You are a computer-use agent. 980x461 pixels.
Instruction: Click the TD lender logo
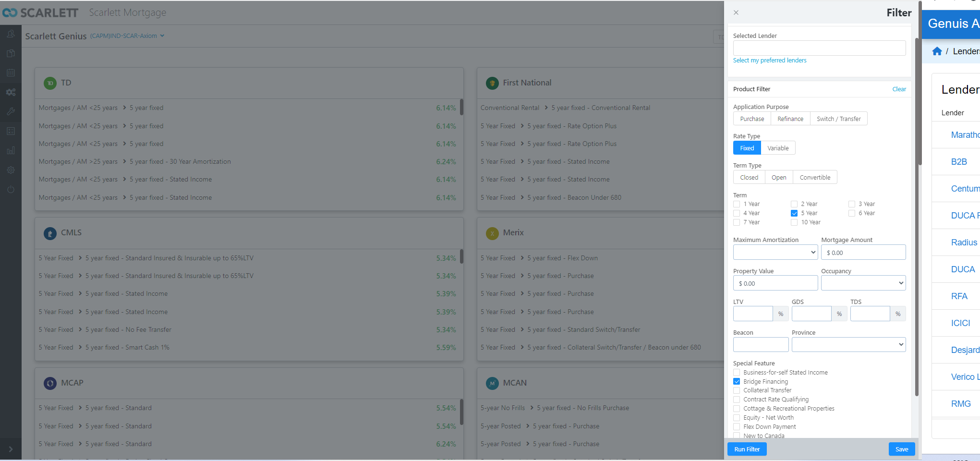pyautogui.click(x=50, y=83)
